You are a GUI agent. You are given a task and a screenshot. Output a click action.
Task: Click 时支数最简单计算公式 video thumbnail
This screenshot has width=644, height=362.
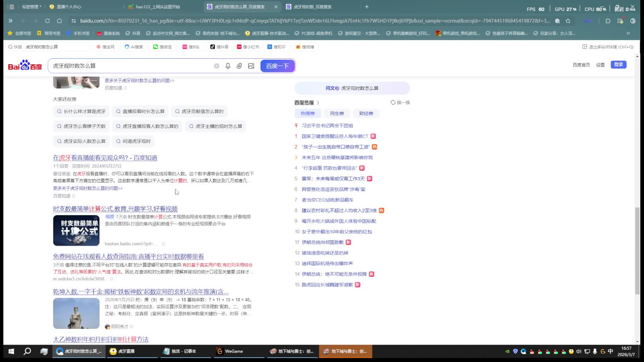(x=76, y=231)
